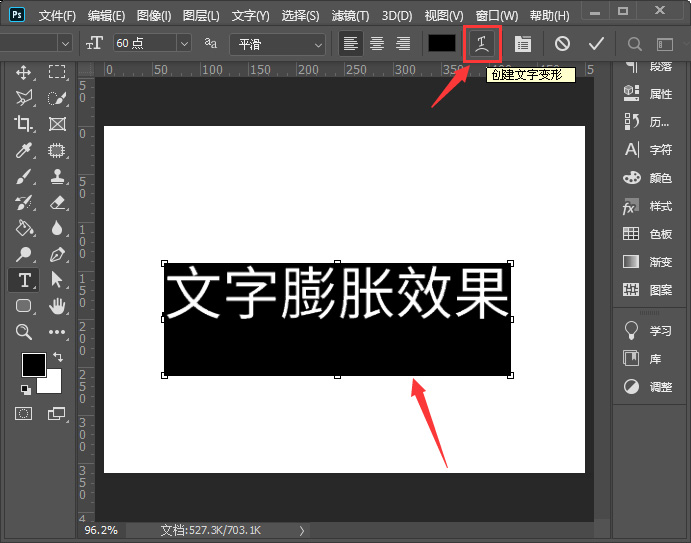The image size is (691, 543).
Task: Expand the status bar info arrow
Action: click(302, 531)
